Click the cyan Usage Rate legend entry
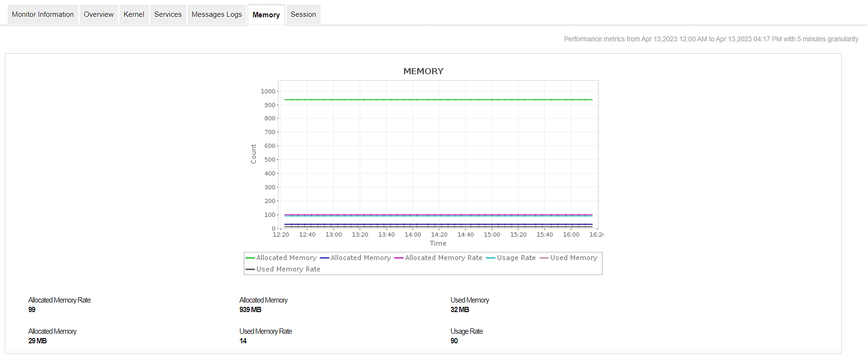Viewport: 868px width, 363px height. (x=511, y=258)
